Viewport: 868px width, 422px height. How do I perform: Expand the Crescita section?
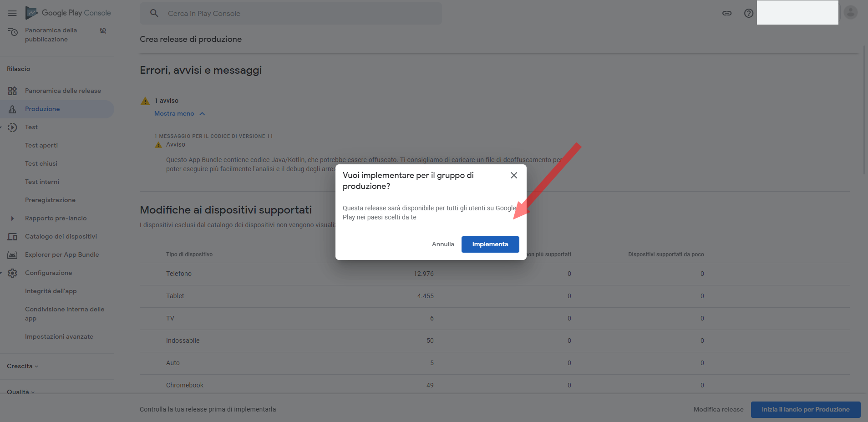point(22,366)
